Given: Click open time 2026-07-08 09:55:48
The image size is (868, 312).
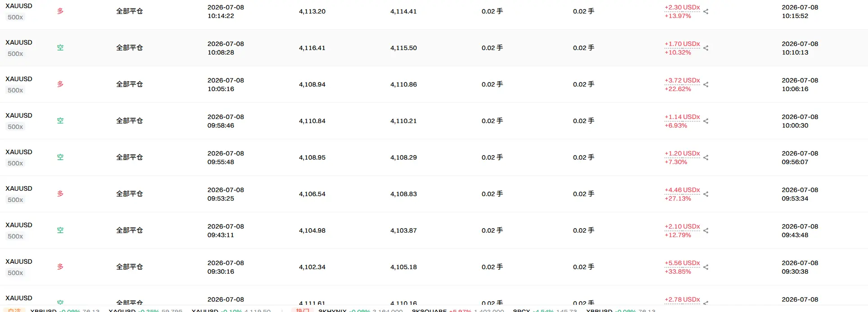Looking at the screenshot, I should coord(226,158).
